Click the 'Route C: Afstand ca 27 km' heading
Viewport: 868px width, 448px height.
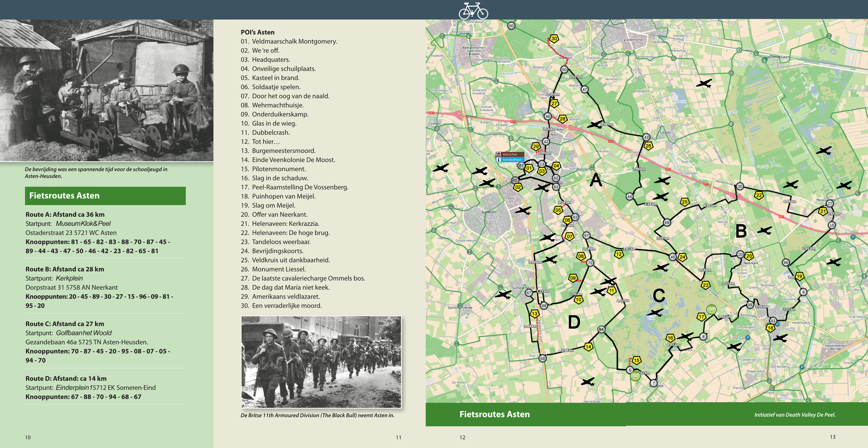click(x=65, y=324)
